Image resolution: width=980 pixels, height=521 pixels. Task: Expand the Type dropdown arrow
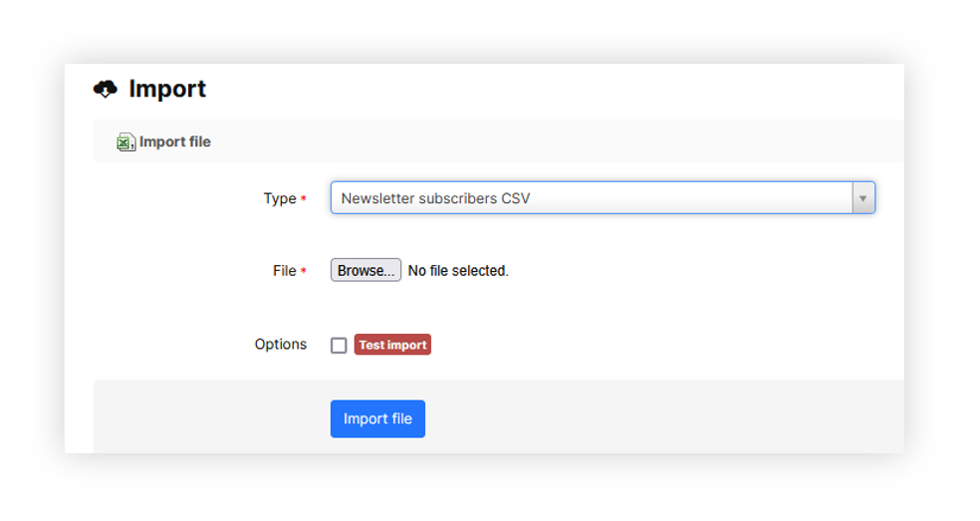coord(862,198)
